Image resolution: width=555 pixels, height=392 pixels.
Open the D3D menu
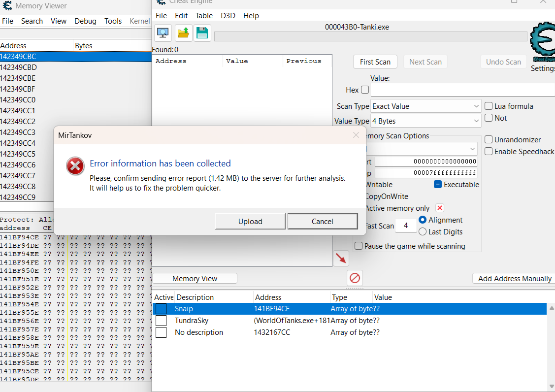[228, 16]
